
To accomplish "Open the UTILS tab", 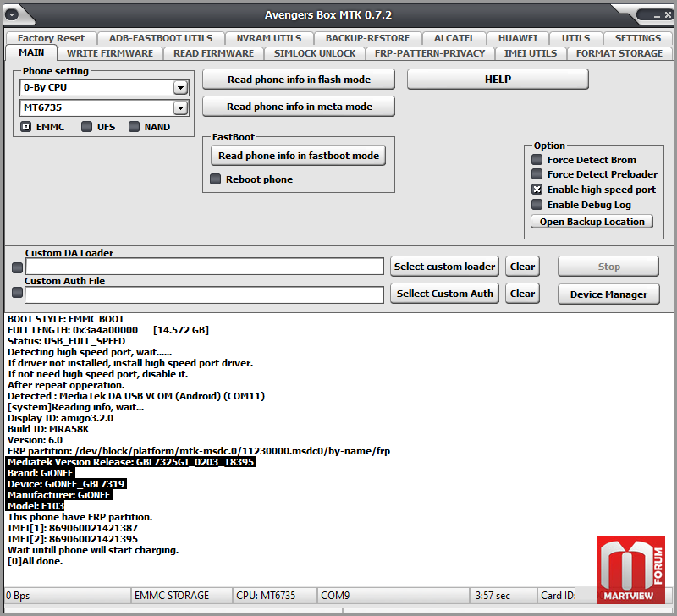I will 575,38.
